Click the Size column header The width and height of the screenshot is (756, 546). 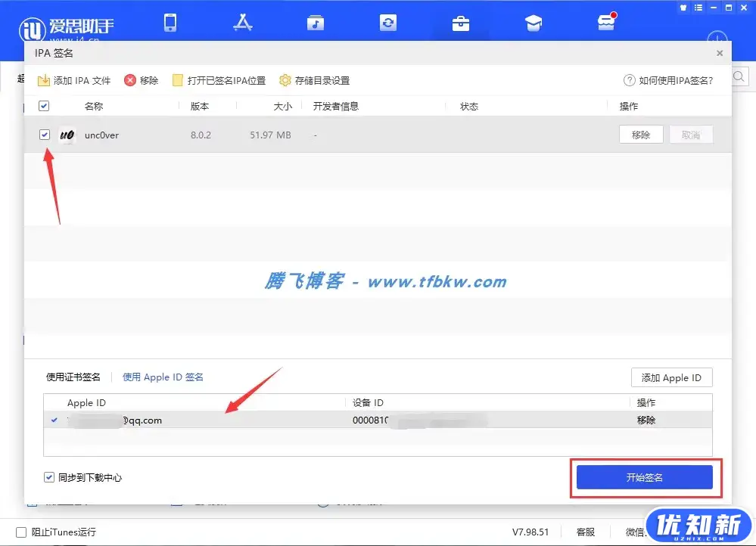coord(282,106)
